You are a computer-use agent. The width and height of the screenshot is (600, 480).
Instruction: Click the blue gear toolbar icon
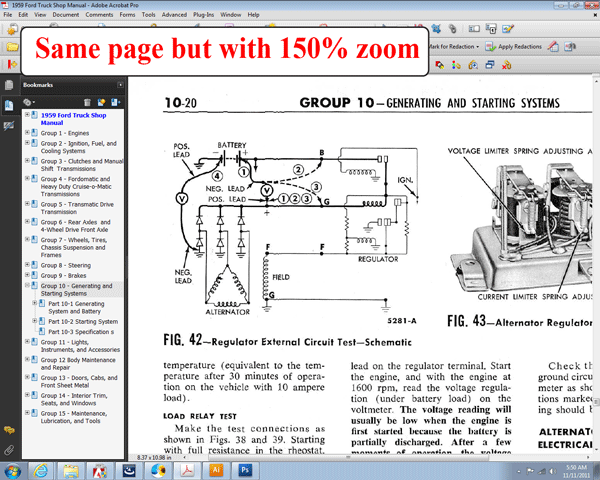pyautogui.click(x=436, y=29)
